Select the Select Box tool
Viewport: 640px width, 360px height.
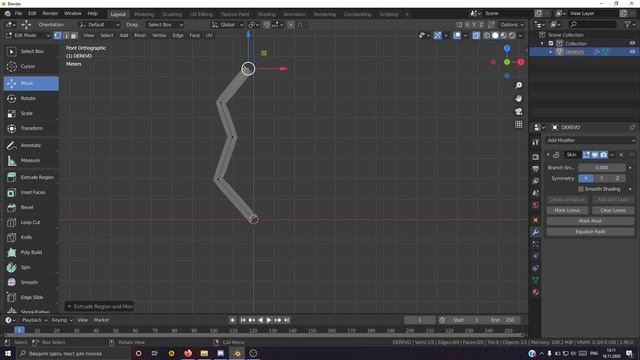coord(31,51)
